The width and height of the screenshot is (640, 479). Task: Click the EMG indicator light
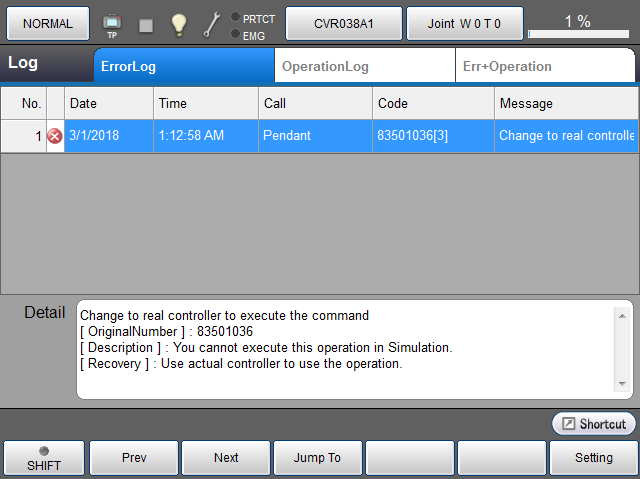(x=235, y=34)
